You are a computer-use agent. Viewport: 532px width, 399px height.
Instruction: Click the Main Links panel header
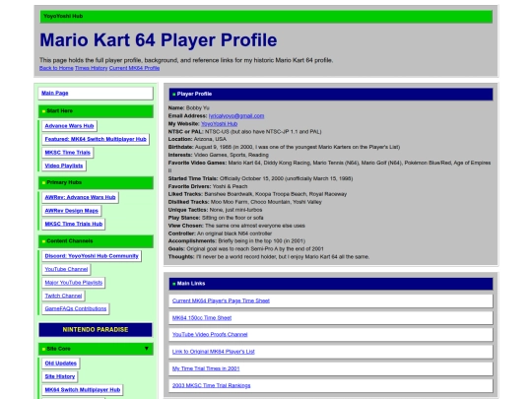(331, 284)
